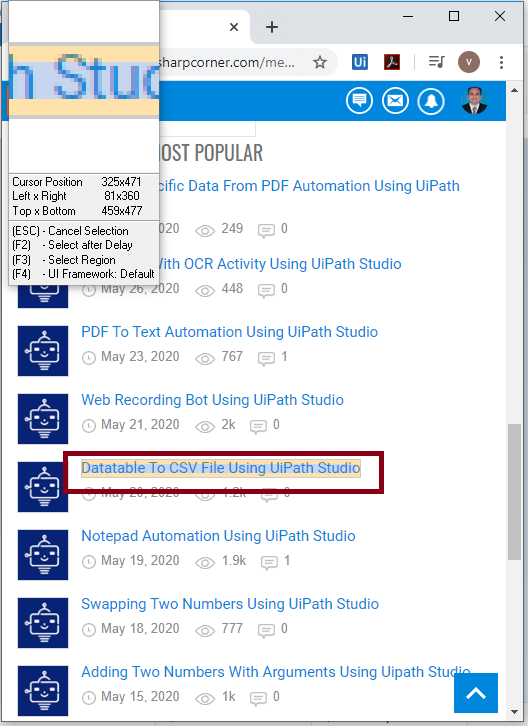
Task: Click the clock icon beside May 15, 2020
Action: pyautogui.click(x=89, y=698)
